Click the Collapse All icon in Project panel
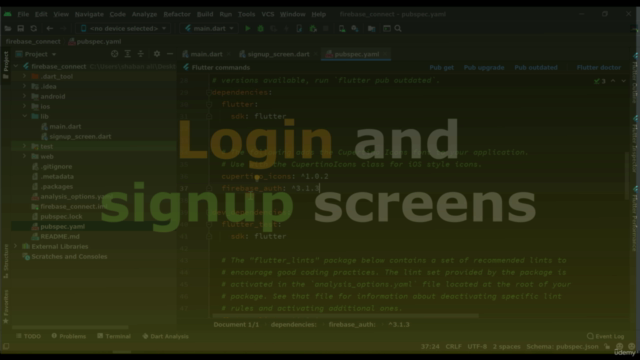This screenshot has width=640, height=360. click(141, 54)
